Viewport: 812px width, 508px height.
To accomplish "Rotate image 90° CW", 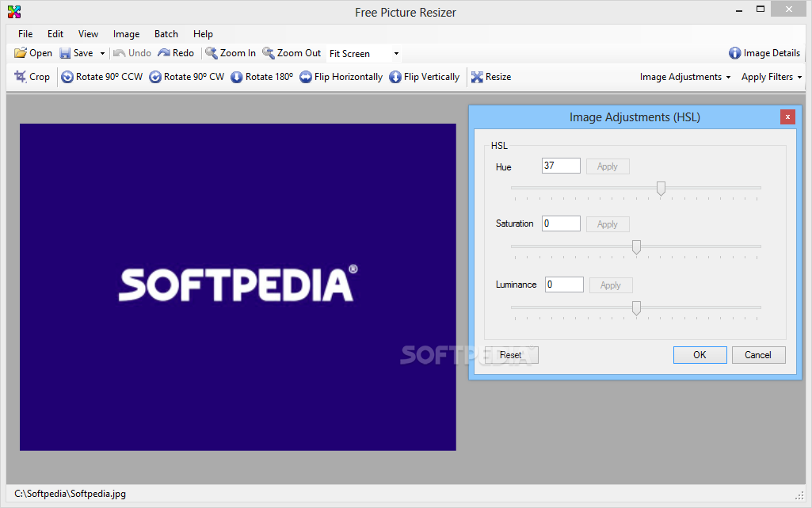I will click(x=187, y=77).
